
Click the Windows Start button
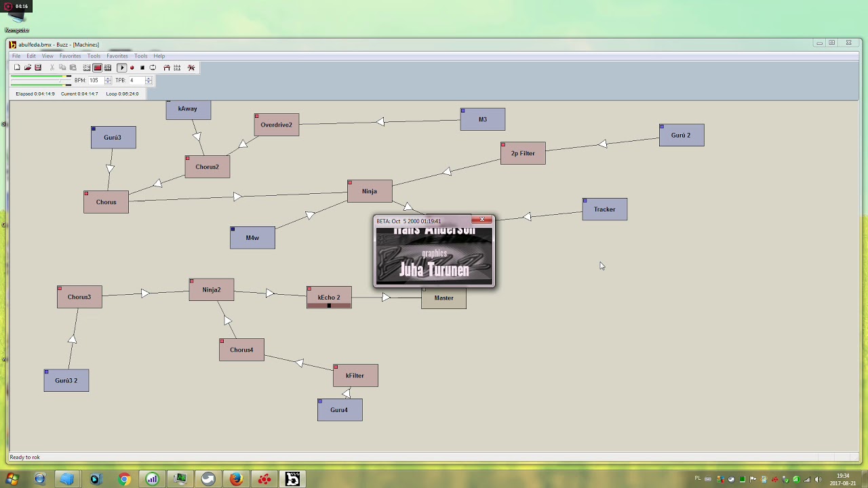(x=12, y=479)
